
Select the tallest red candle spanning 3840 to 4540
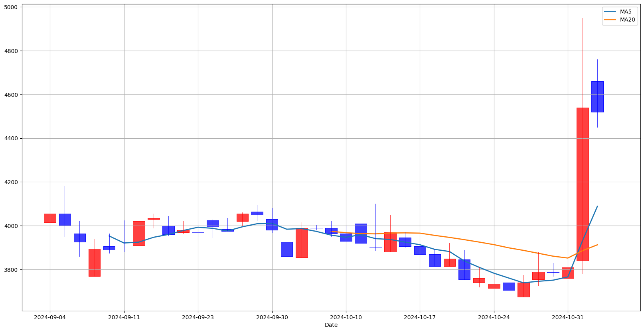pyautogui.click(x=583, y=184)
